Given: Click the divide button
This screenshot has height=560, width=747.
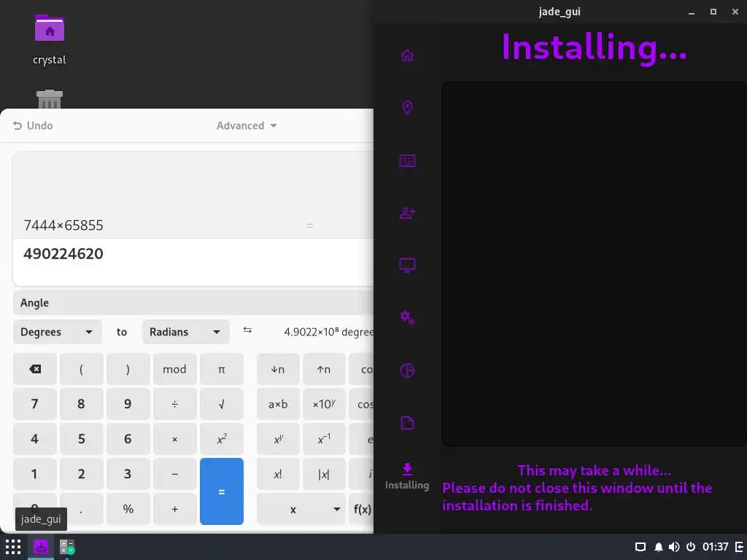Looking at the screenshot, I should pyautogui.click(x=175, y=404).
